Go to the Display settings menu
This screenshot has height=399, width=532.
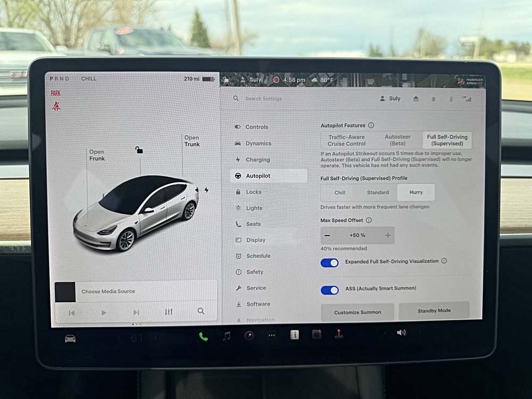pos(255,240)
